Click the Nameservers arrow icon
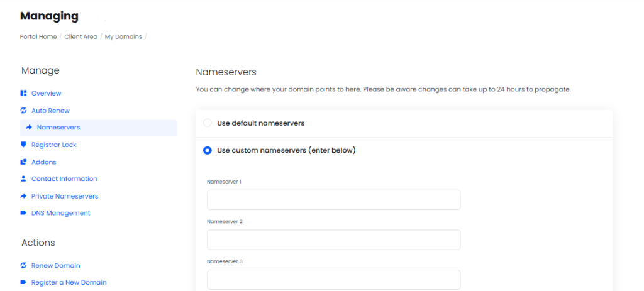Image resolution: width=644 pixels, height=291 pixels. (29, 128)
